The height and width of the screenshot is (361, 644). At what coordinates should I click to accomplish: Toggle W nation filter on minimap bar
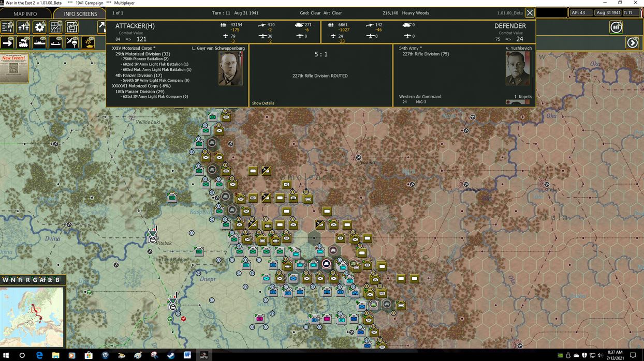coord(6,280)
